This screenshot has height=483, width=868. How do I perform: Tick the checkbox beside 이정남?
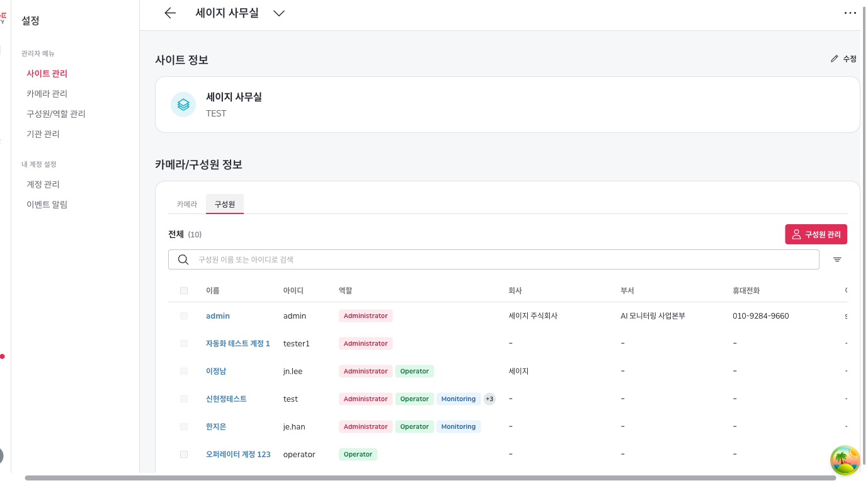[184, 371]
